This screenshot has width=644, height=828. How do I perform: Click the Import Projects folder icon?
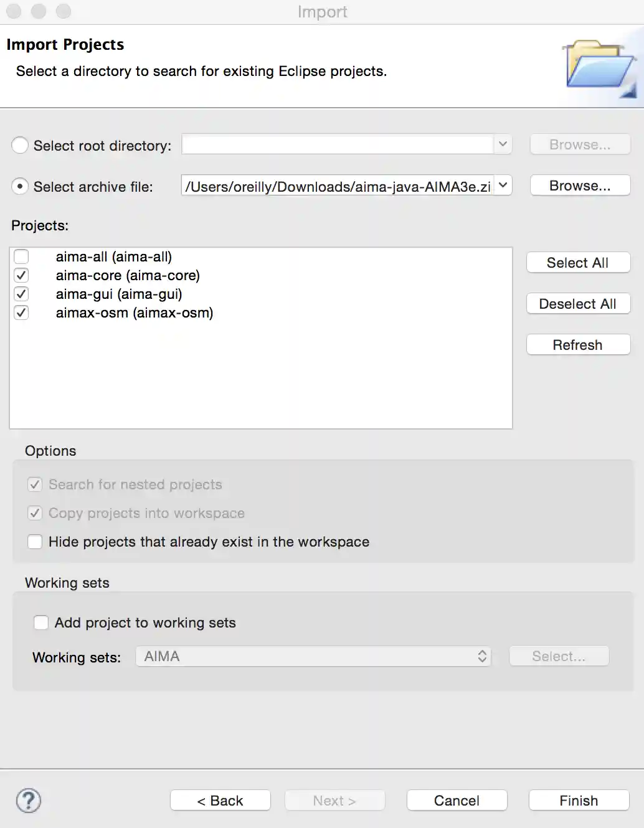(x=599, y=67)
